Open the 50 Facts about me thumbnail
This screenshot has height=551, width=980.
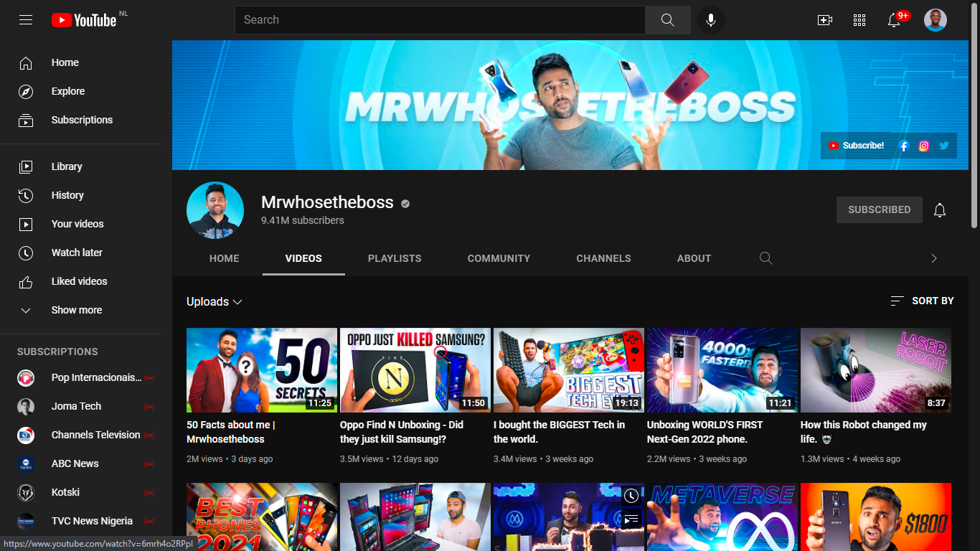point(262,370)
